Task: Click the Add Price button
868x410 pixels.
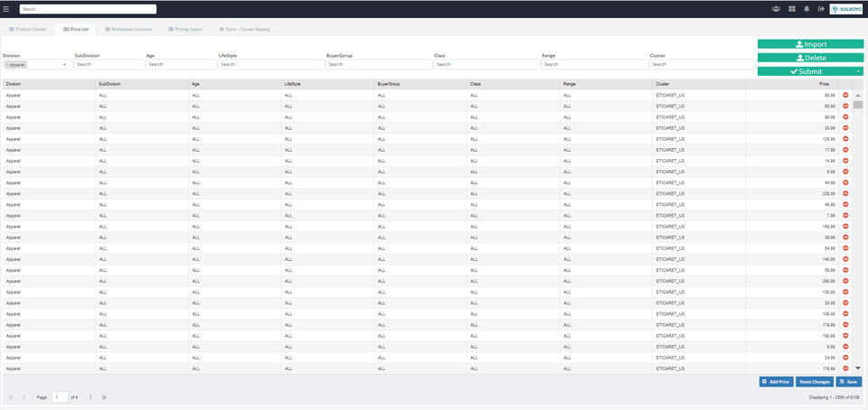Action: click(776, 382)
